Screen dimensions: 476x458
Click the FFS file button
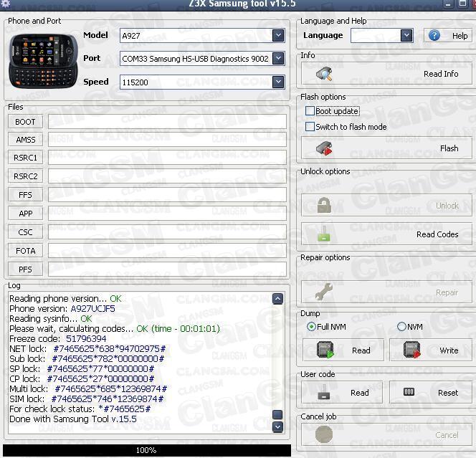[x=26, y=195]
